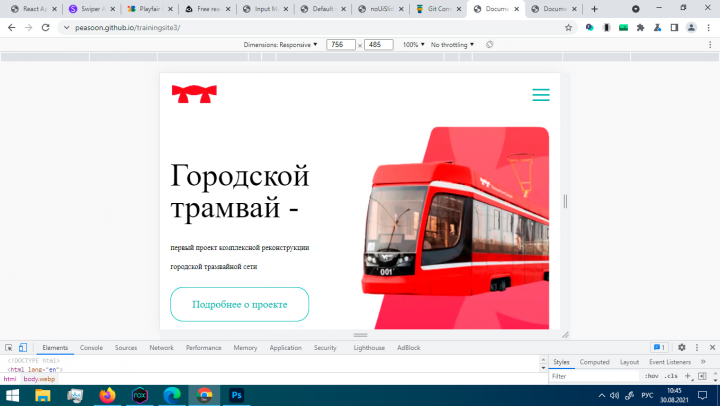Open the hamburger menu on the tram page
The image size is (720, 406).
(x=540, y=95)
